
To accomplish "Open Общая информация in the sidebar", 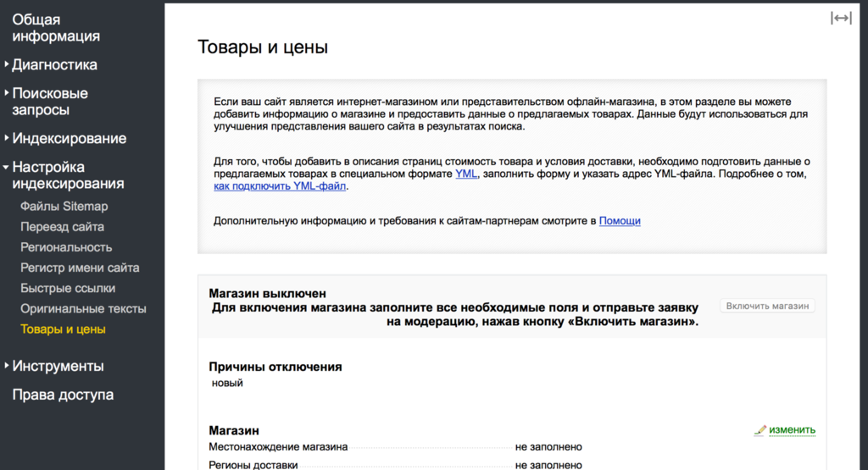I will tap(55, 28).
